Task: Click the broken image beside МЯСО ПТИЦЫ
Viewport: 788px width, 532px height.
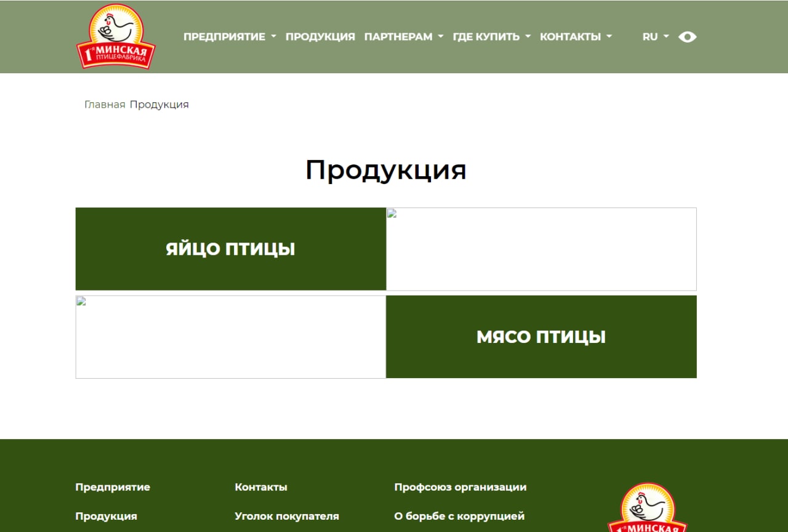Action: pyautogui.click(x=231, y=337)
